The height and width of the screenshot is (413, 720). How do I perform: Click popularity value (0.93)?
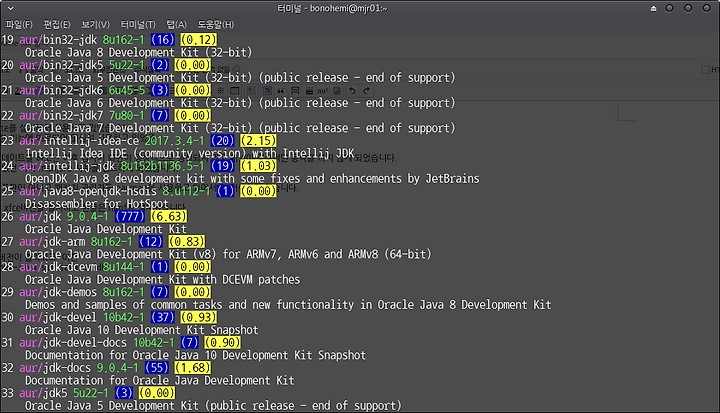(198, 318)
